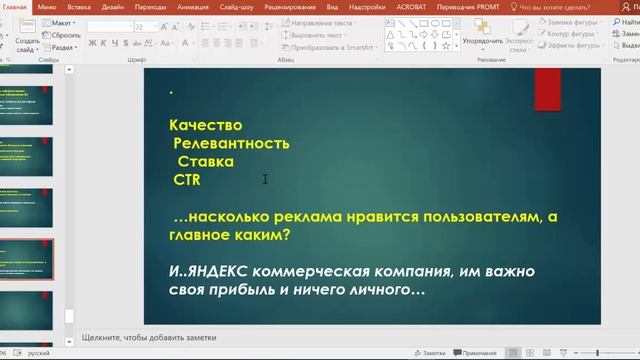Image resolution: width=640 pixels, height=360 pixels.
Task: Select the oval shape in gallery
Action: pos(435,23)
